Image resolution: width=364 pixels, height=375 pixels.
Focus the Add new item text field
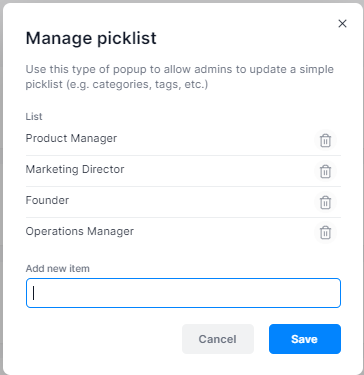coord(183,293)
